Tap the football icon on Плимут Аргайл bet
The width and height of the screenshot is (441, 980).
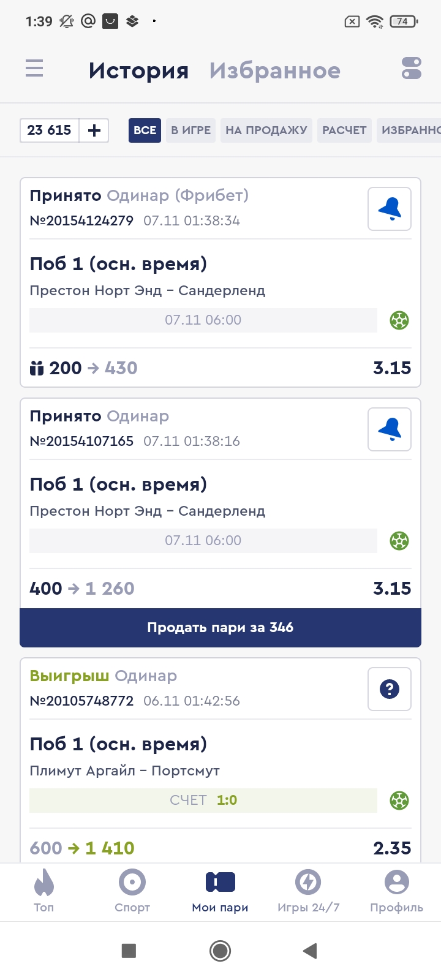399,801
